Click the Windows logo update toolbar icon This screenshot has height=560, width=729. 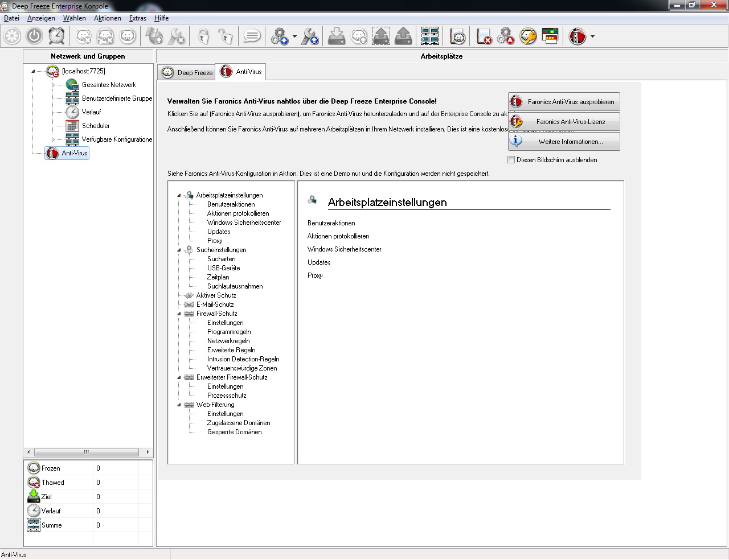(154, 36)
